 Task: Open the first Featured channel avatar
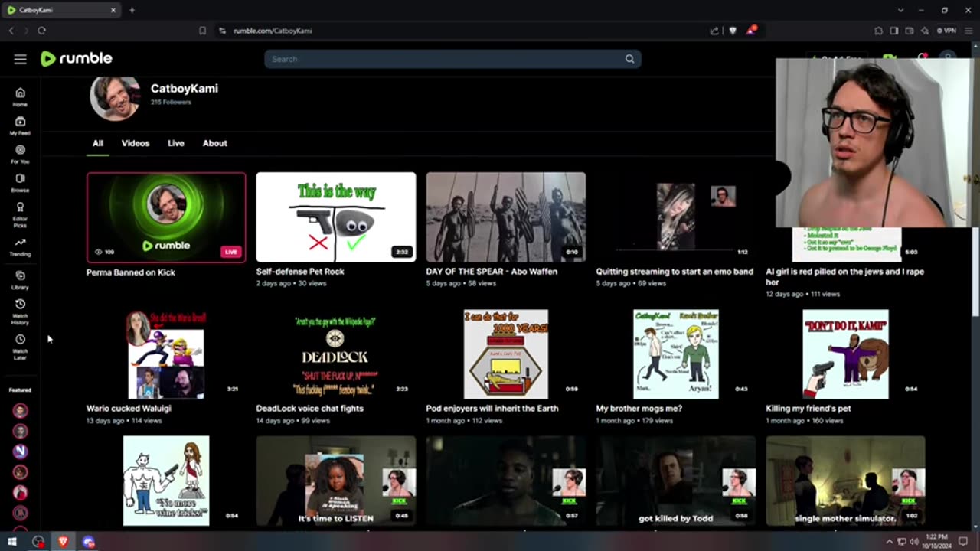[20, 411]
